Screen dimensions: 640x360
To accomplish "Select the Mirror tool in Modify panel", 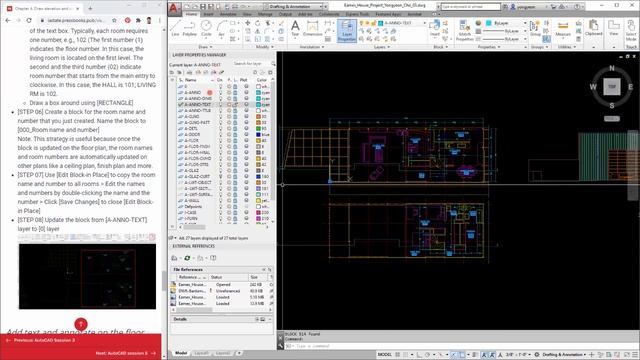I will 258,31.
